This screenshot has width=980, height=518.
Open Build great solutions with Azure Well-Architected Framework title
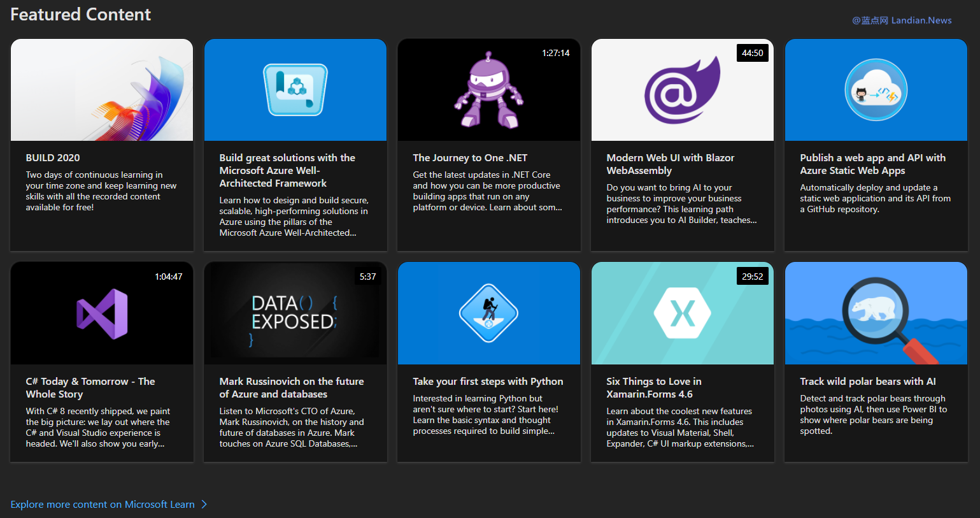coord(287,171)
